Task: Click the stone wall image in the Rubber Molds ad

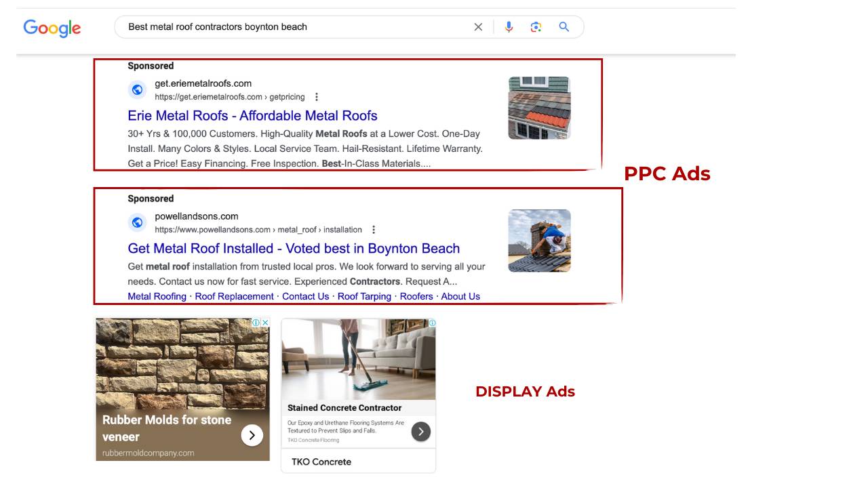Action: pos(182,363)
